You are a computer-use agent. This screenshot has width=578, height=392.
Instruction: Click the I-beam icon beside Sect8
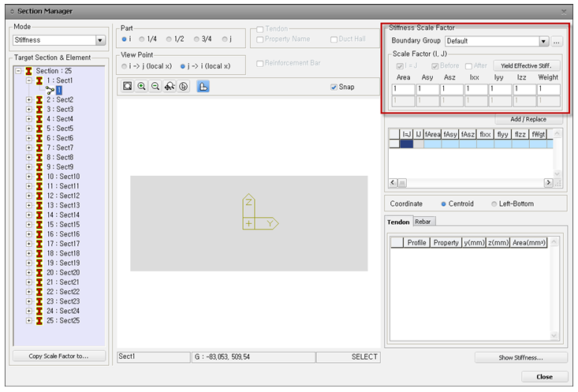[39, 157]
